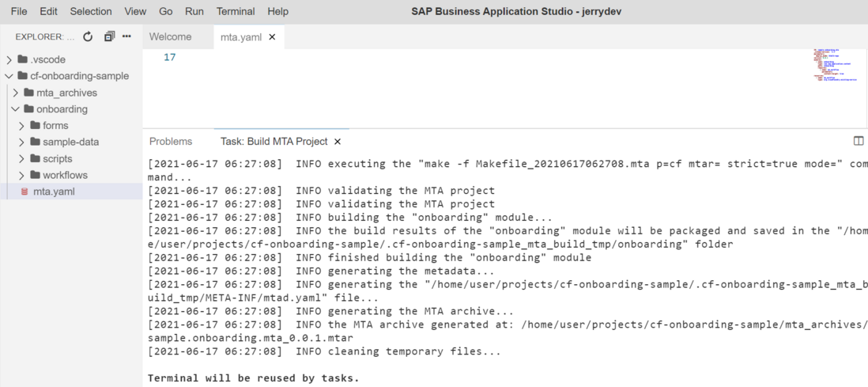
Task: Select the scripts folder label
Action: click(58, 158)
